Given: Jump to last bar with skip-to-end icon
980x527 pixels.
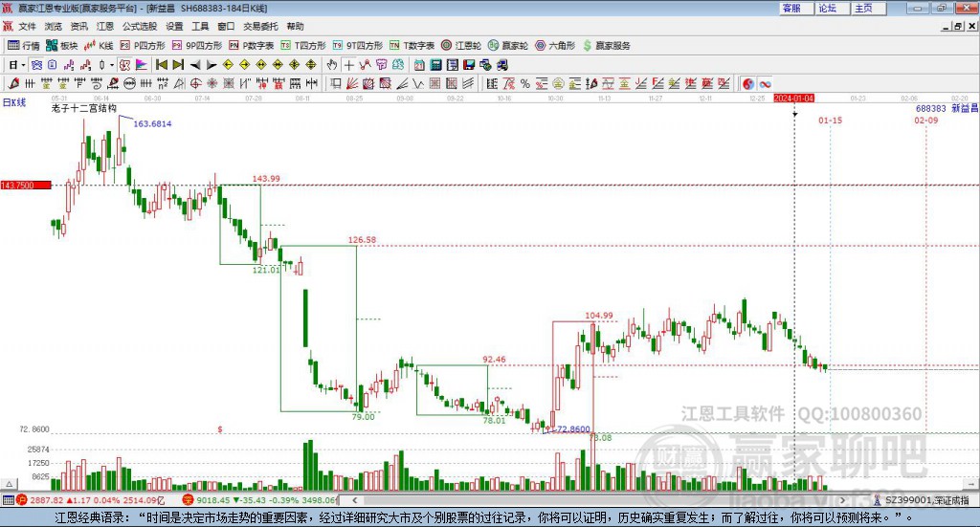Looking at the screenshot, I should [178, 65].
